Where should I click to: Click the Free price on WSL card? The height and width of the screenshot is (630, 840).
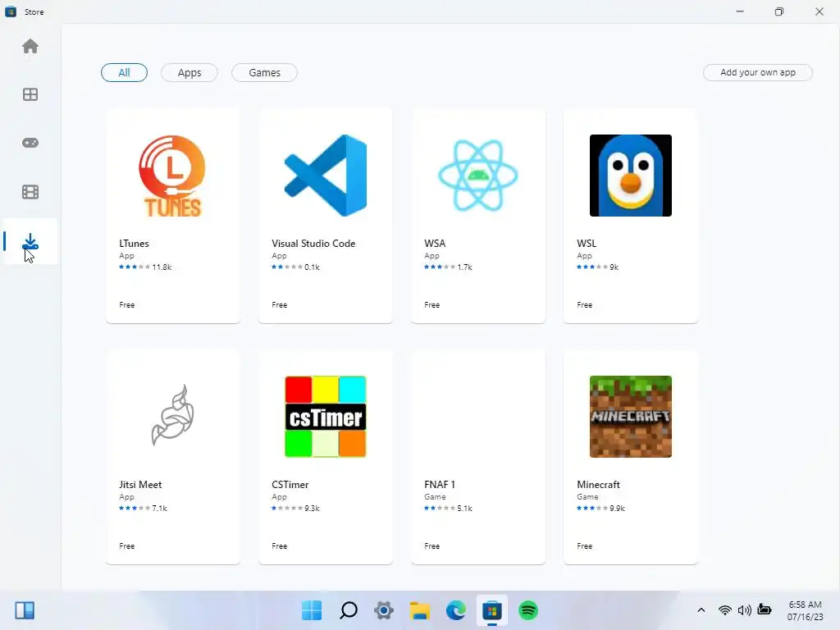(x=584, y=305)
